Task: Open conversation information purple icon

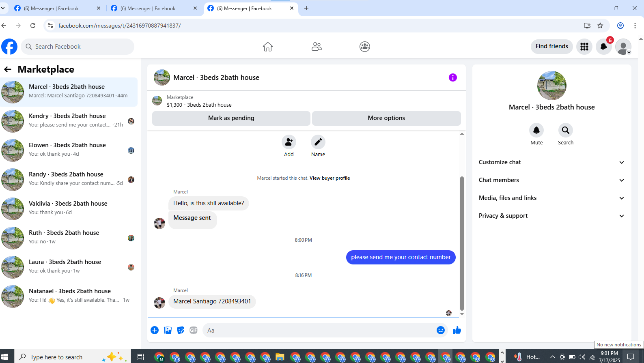Action: 453,77
